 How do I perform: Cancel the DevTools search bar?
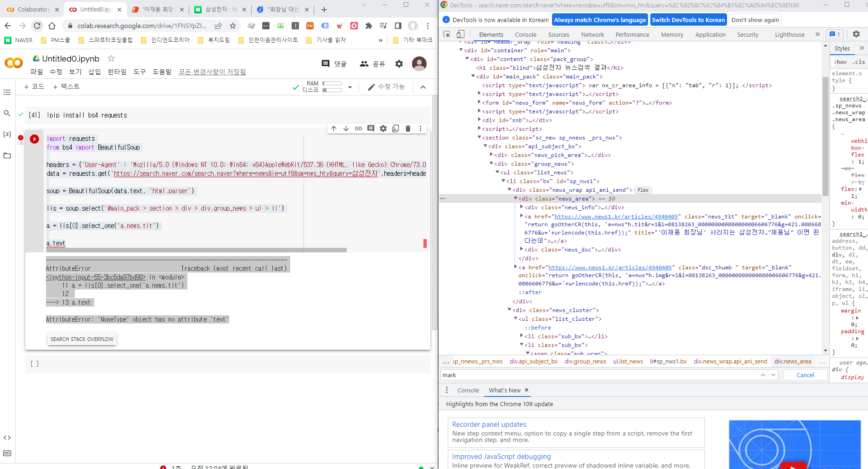(x=805, y=375)
